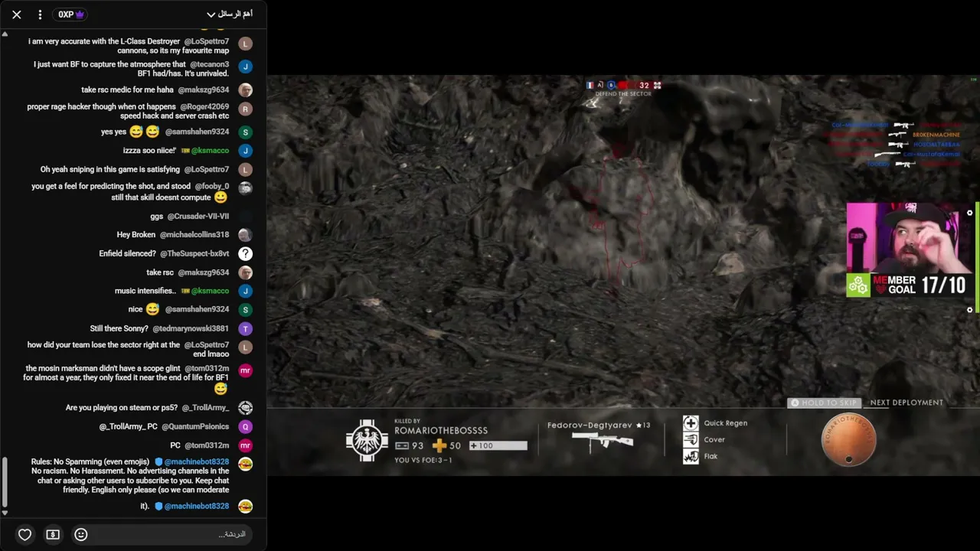Click makszg9634's avatar beside 'take rsc medic'
Viewport: 980px width, 551px height.
click(x=245, y=90)
